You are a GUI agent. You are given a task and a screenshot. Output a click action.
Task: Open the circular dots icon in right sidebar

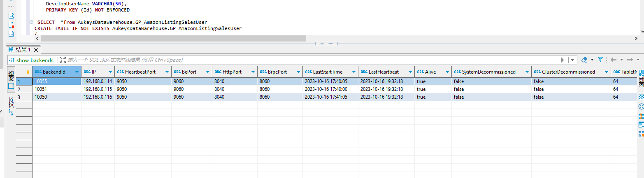point(641,106)
